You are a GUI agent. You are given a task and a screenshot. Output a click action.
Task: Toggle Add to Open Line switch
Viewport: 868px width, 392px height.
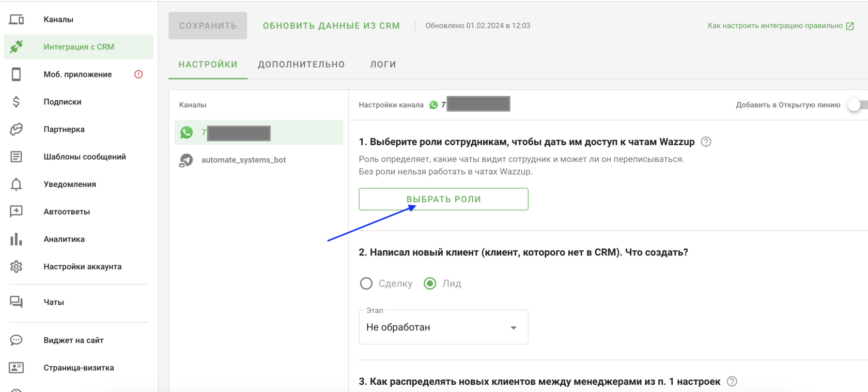(x=857, y=105)
